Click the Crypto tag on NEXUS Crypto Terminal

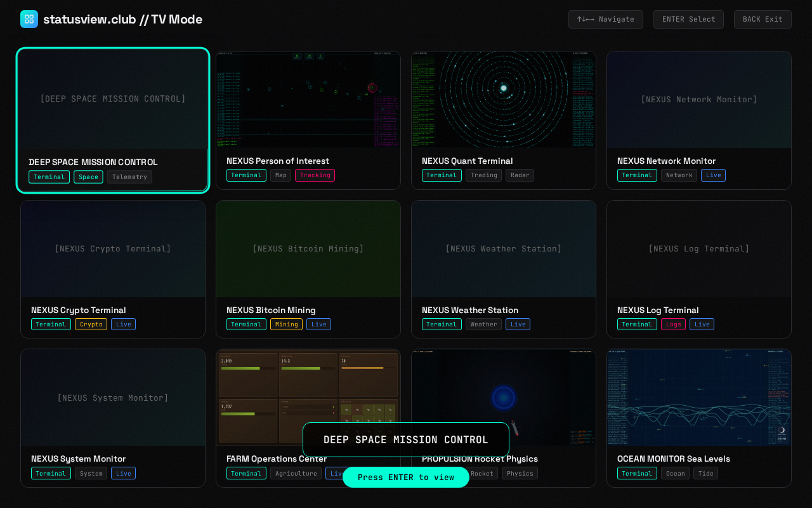(91, 324)
